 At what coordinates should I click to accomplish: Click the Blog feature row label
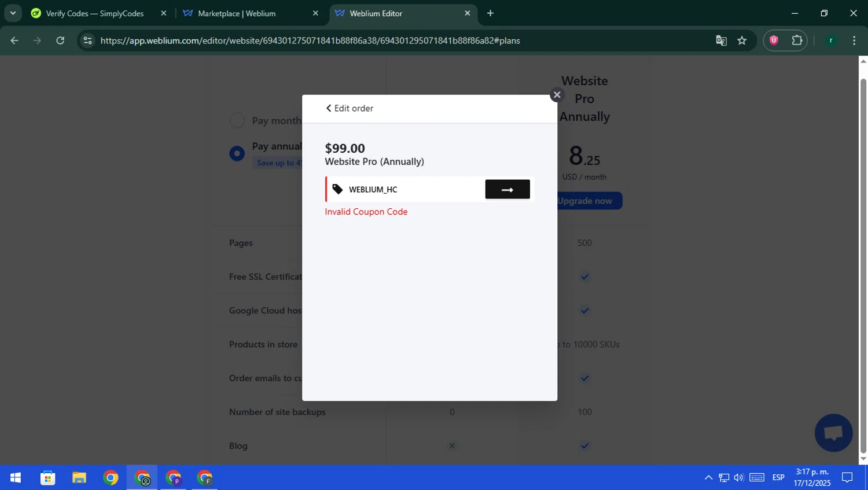click(x=238, y=446)
